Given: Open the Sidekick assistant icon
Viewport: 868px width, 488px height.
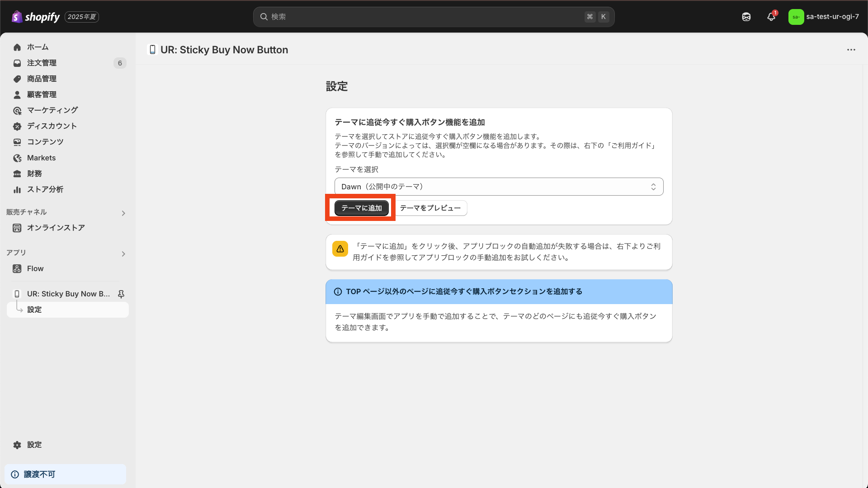Looking at the screenshot, I should coord(746,17).
